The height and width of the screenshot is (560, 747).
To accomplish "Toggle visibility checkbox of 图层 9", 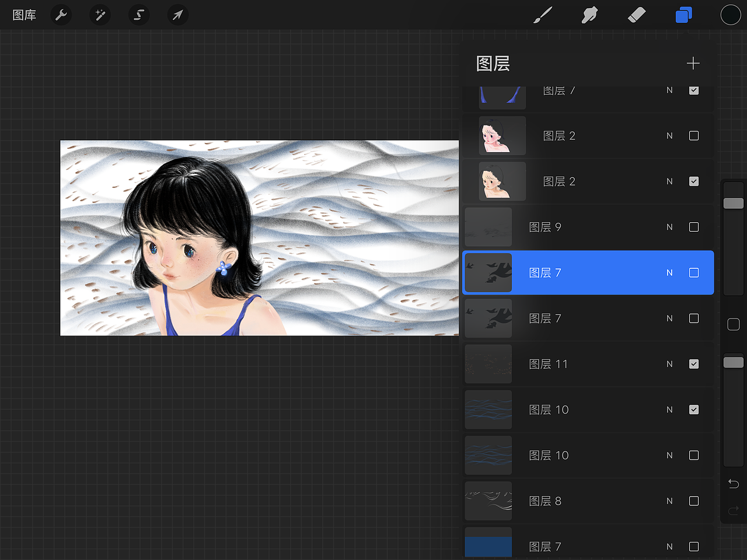I will 694,227.
